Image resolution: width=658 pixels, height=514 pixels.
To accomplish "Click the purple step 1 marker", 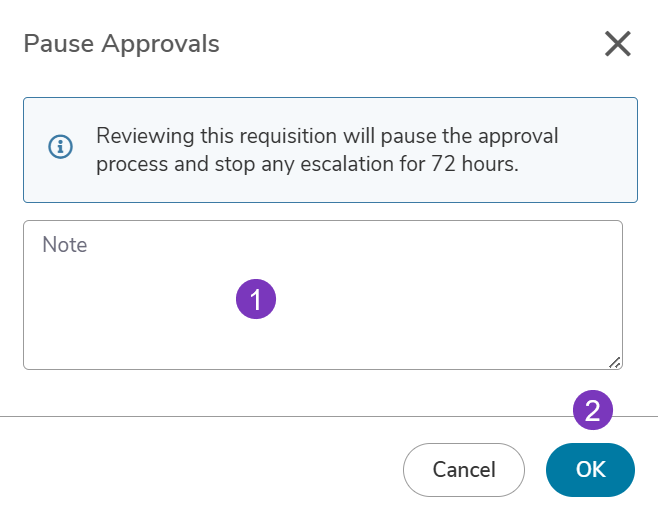I will tap(256, 299).
